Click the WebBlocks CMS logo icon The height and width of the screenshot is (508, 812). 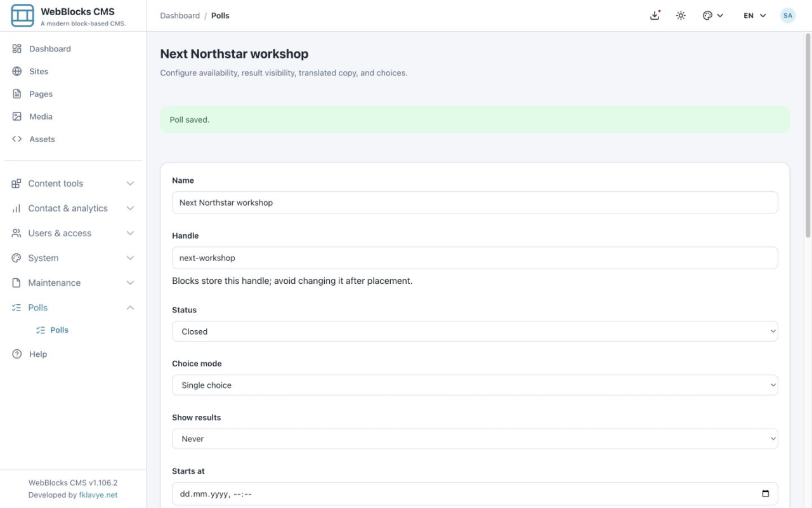coord(23,15)
